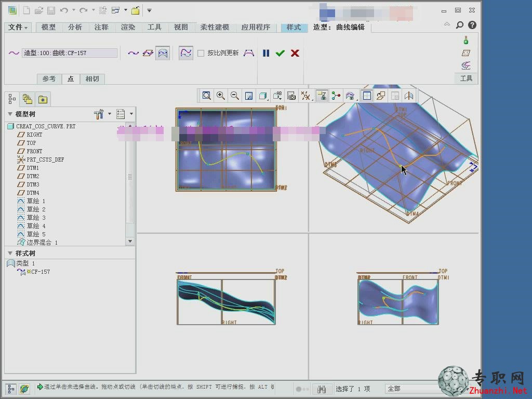Open the 参考 panel tab
This screenshot has height=399, width=532.
49,79
